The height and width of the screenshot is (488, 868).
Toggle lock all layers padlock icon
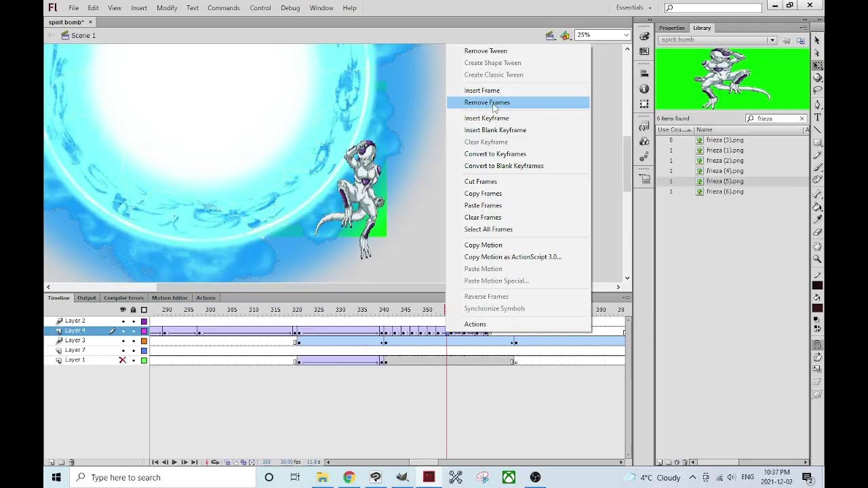coord(134,310)
